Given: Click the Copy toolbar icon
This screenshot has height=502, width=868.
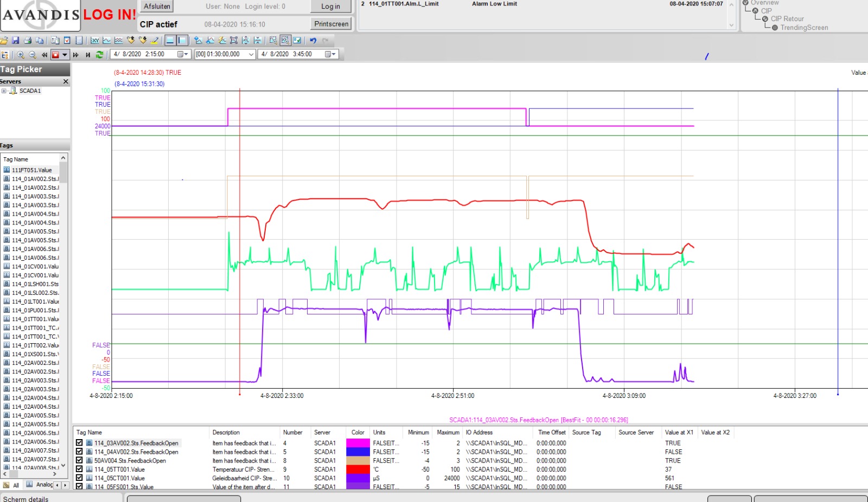Looking at the screenshot, I should (x=40, y=41).
